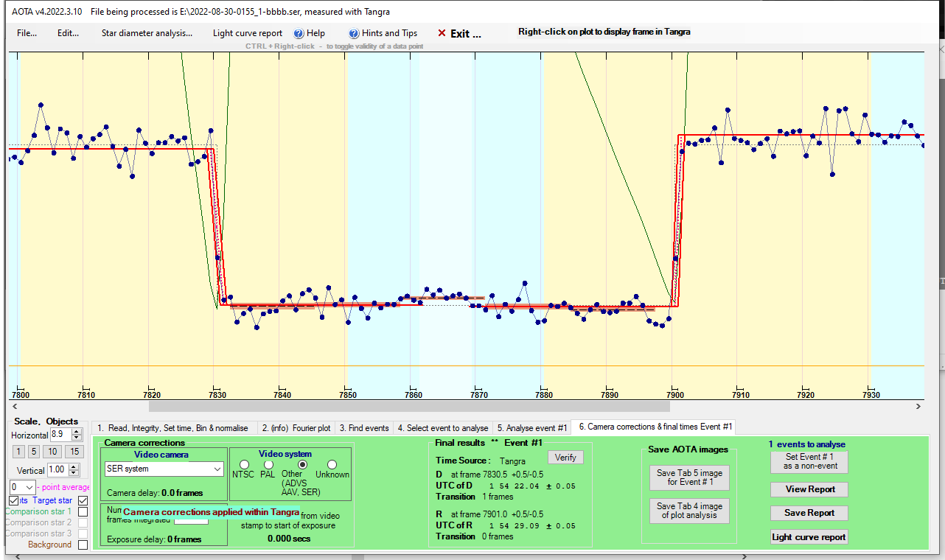Select Unknown video system

coord(332,464)
